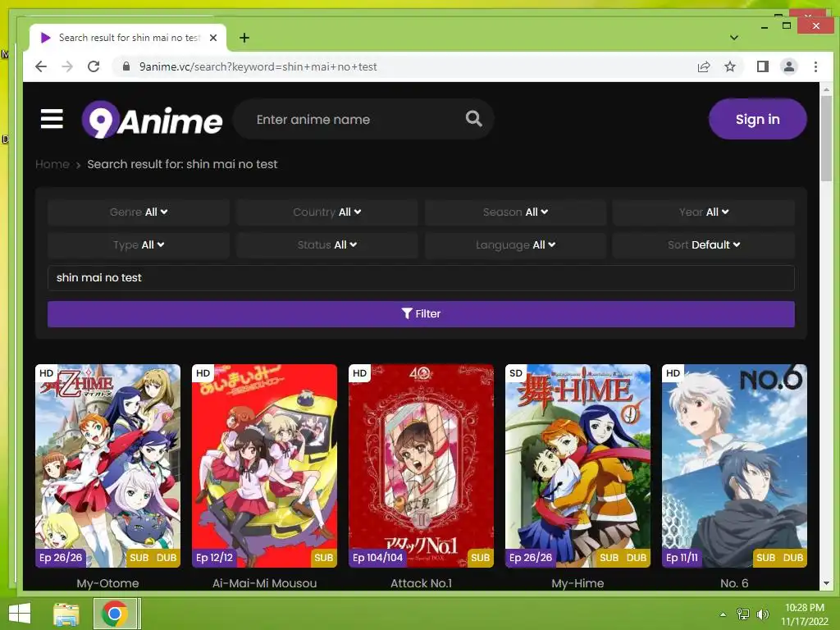The height and width of the screenshot is (630, 840).
Task: Expand the Year filter dropdown
Action: (x=703, y=212)
